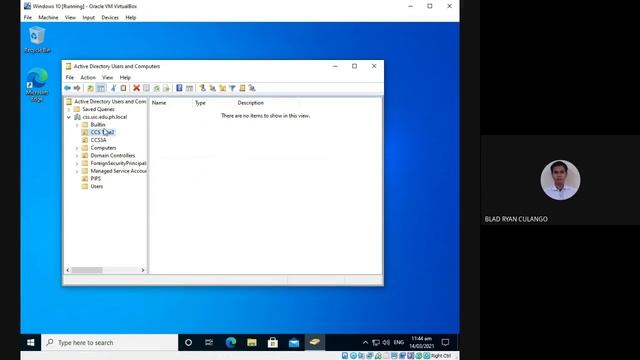Click the network tray icon
The height and width of the screenshot is (360, 640).
coord(376,342)
